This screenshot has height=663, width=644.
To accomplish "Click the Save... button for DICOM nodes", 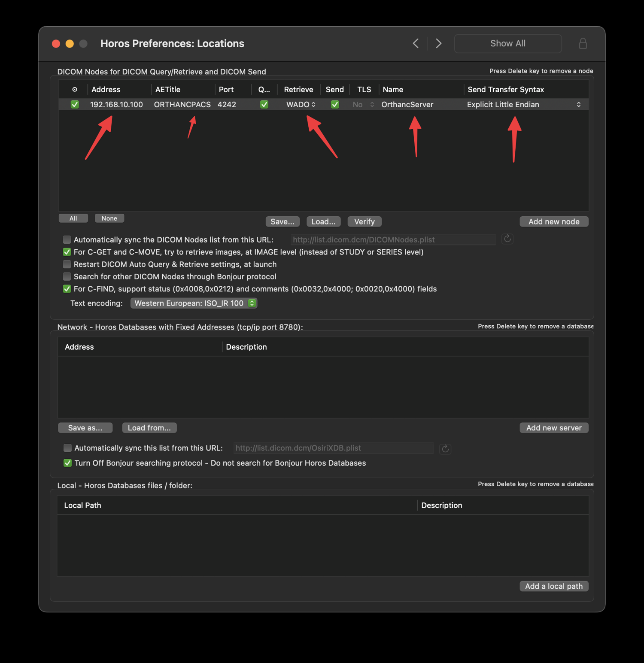I will pos(283,221).
